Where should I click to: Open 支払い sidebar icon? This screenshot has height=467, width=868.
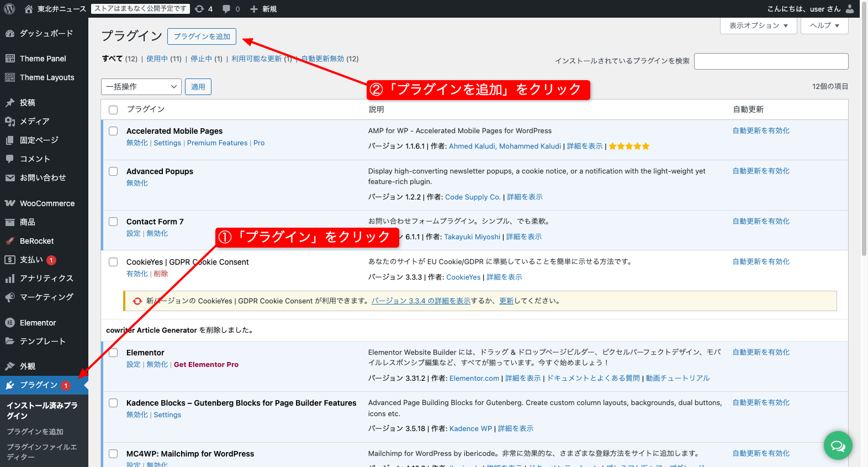tap(10, 260)
